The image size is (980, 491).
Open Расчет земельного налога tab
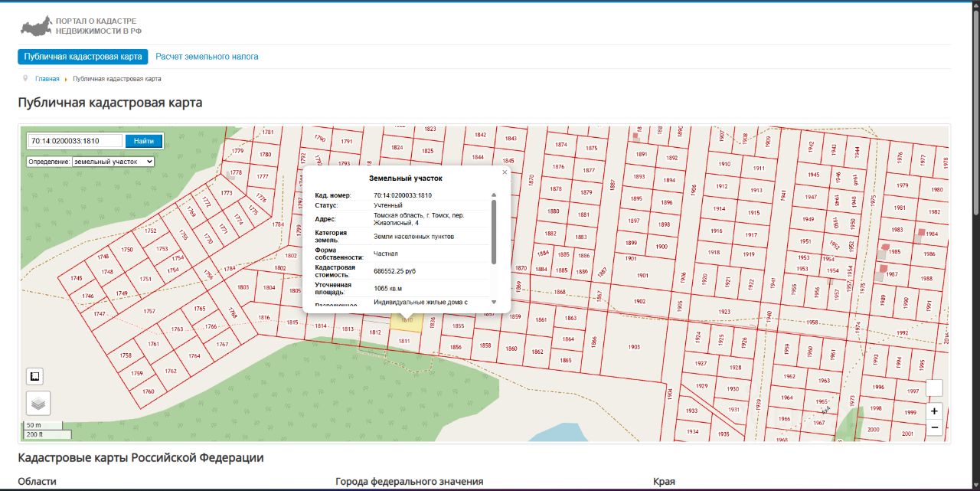point(207,57)
